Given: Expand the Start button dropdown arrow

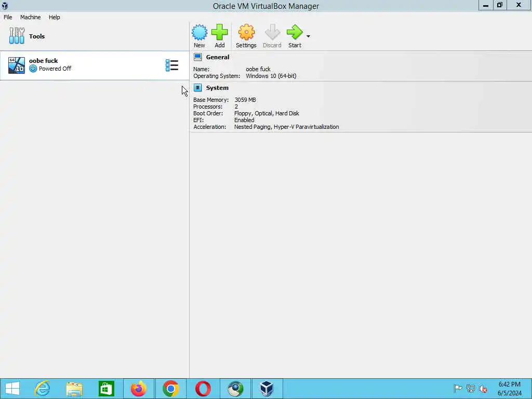Looking at the screenshot, I should 308,36.
